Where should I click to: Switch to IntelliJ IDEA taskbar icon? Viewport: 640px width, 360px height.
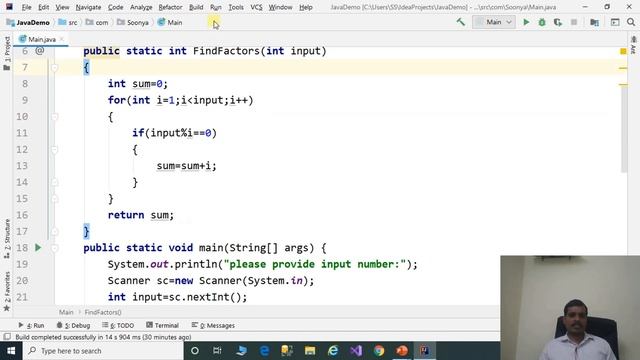coord(425,351)
